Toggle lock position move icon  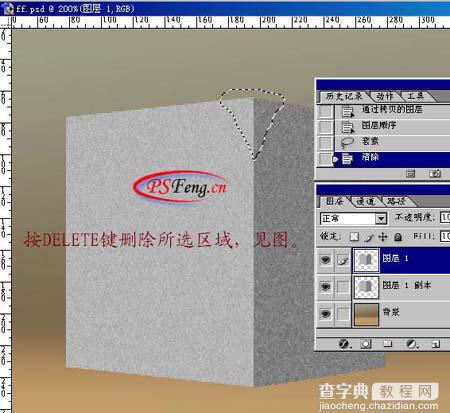383,237
